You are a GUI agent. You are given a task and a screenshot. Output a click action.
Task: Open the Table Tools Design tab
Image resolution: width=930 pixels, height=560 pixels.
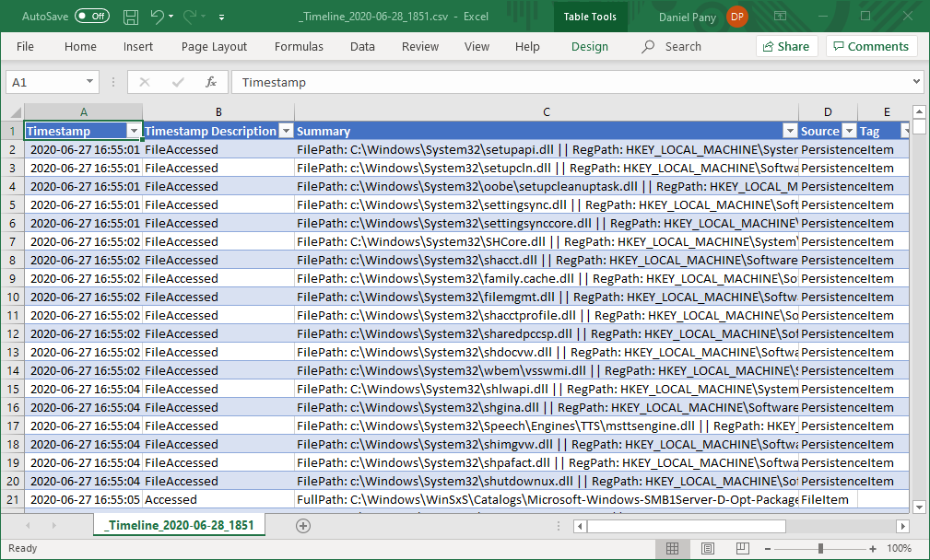click(x=590, y=46)
